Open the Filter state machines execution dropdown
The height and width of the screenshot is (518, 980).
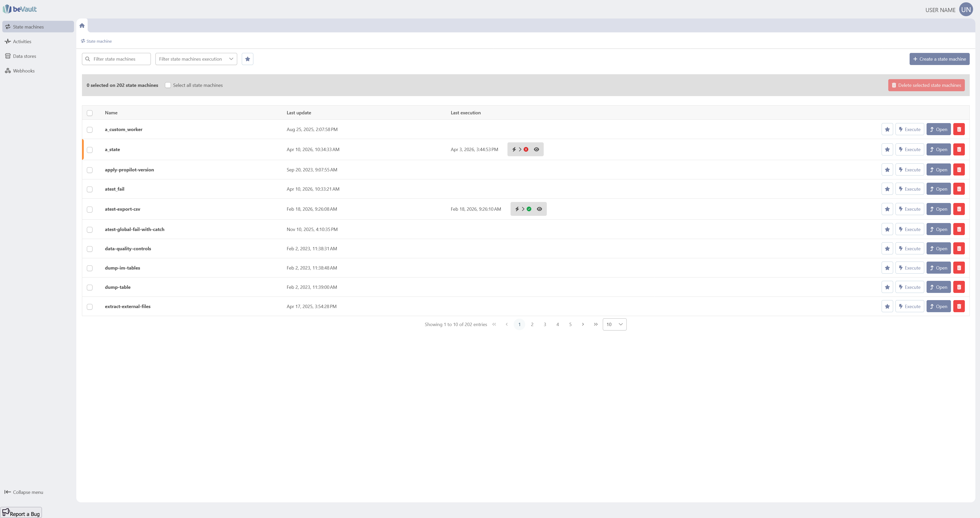pyautogui.click(x=196, y=59)
